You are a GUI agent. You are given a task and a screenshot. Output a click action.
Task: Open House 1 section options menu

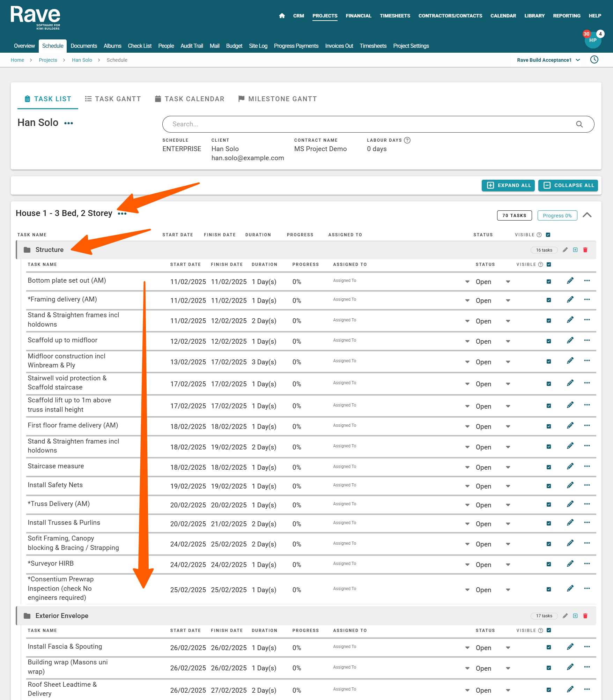122,214
